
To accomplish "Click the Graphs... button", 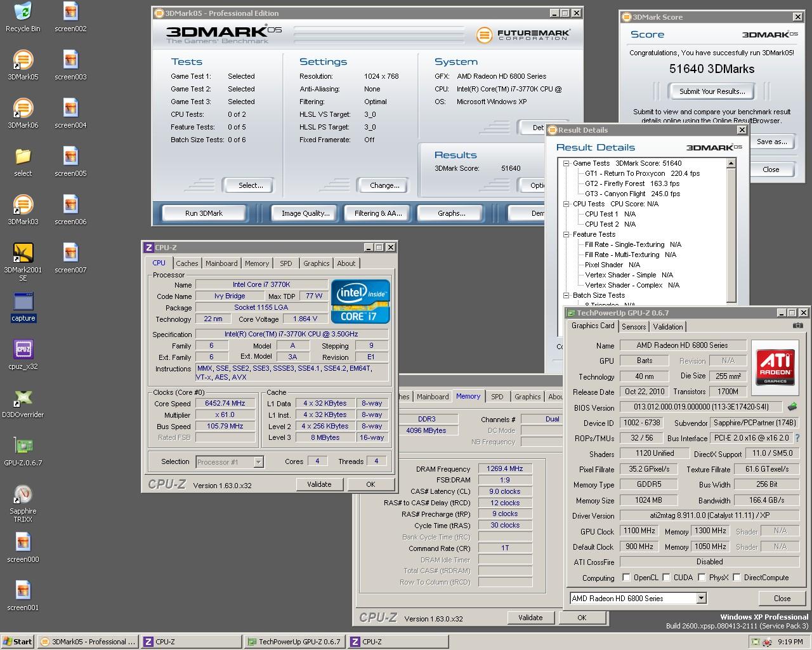I will (x=452, y=213).
